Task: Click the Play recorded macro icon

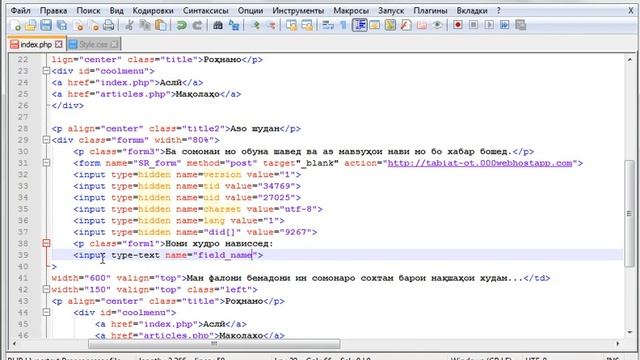Action: (489, 25)
